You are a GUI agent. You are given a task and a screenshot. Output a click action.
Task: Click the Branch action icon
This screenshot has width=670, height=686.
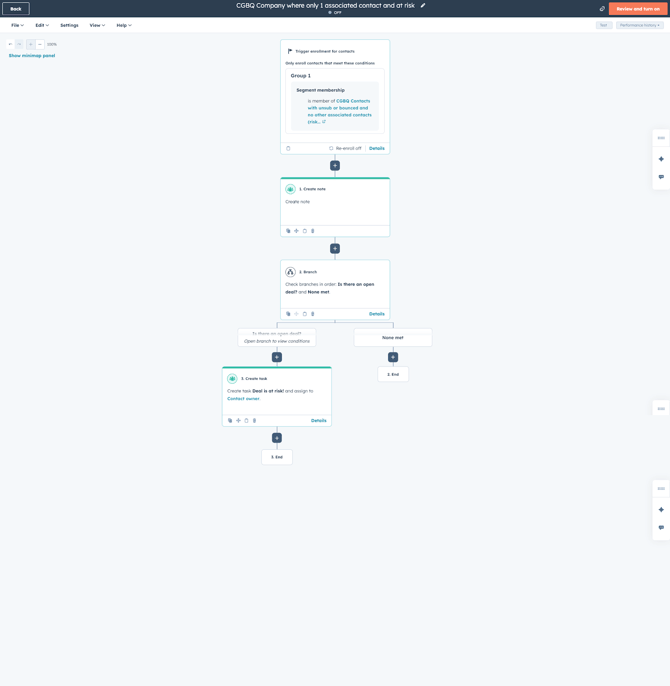(290, 272)
